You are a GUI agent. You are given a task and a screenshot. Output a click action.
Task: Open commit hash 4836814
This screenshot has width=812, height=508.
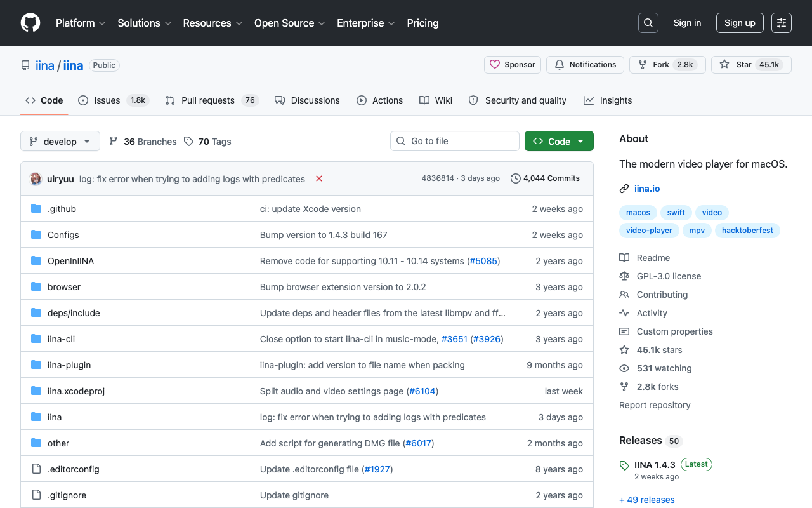click(x=438, y=178)
